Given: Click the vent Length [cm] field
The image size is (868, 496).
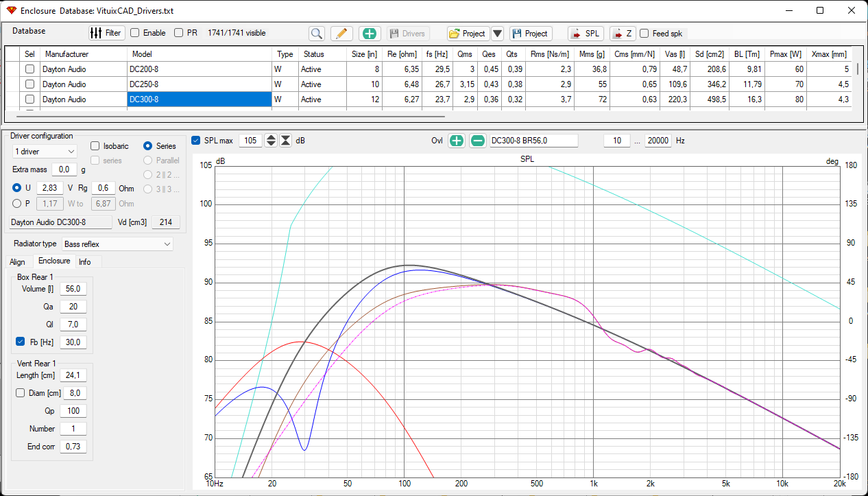Looking at the screenshot, I should coord(73,375).
